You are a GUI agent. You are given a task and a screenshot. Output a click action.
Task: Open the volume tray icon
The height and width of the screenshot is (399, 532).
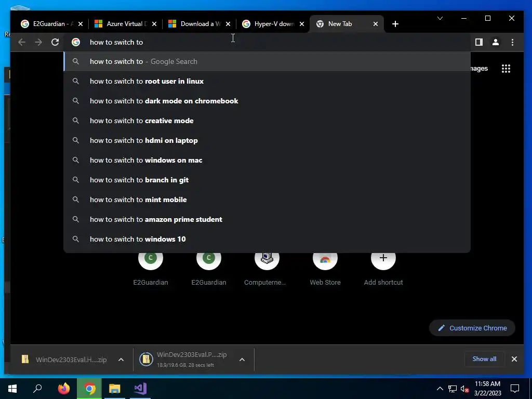pyautogui.click(x=464, y=389)
